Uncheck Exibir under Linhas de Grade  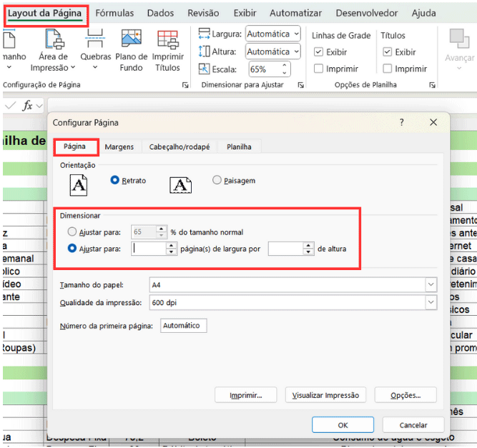coord(319,52)
